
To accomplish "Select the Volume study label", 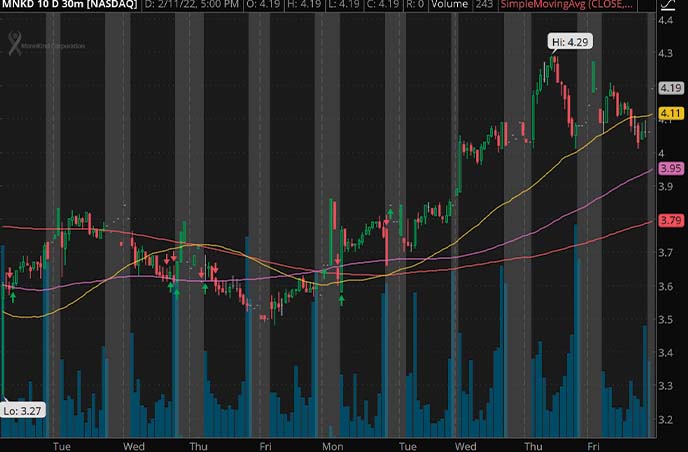I will 450,4.
